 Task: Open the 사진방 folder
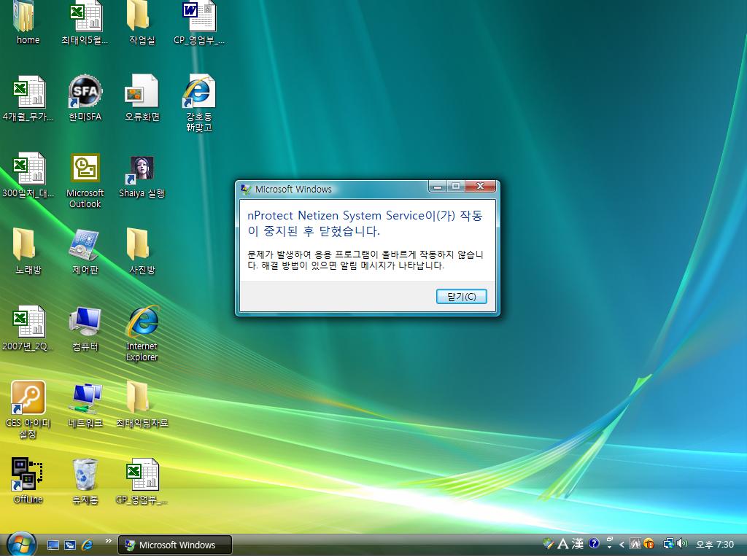[x=142, y=251]
